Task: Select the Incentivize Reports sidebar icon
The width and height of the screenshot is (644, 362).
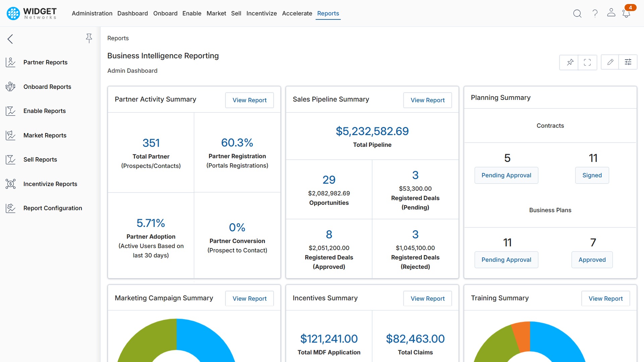Action: point(10,184)
